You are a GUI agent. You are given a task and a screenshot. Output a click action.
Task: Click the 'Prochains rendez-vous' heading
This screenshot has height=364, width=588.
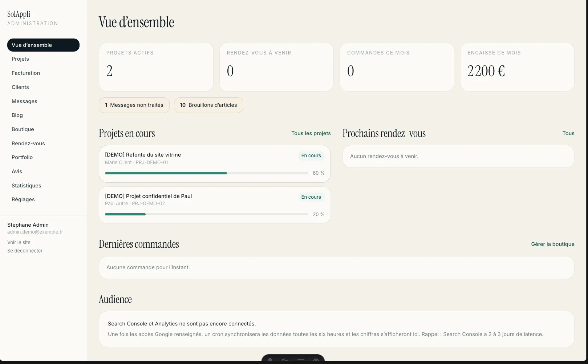[x=384, y=133]
